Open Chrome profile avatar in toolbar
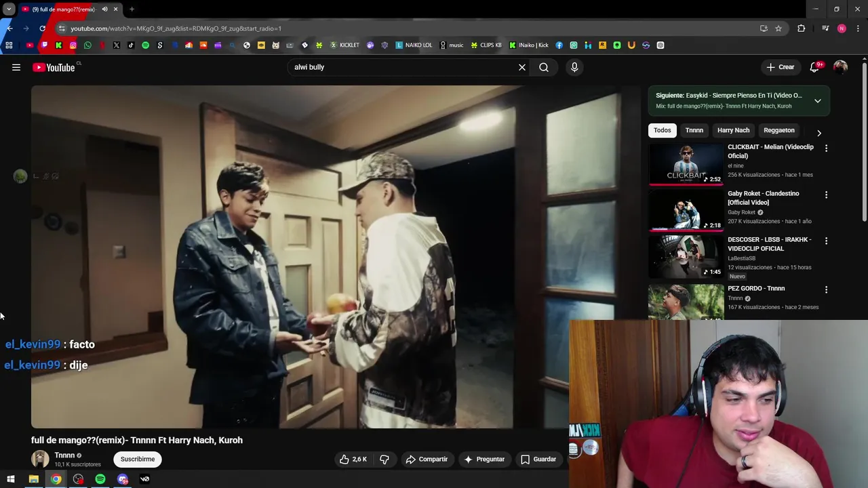This screenshot has width=868, height=488. [842, 28]
